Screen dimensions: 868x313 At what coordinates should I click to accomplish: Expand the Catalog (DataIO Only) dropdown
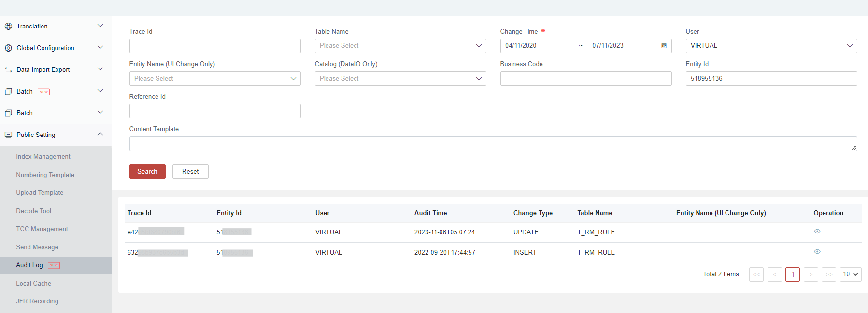pos(400,79)
